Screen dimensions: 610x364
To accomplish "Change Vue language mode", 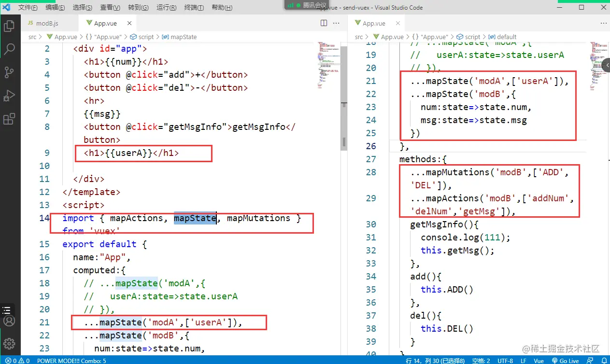I will click(539, 361).
